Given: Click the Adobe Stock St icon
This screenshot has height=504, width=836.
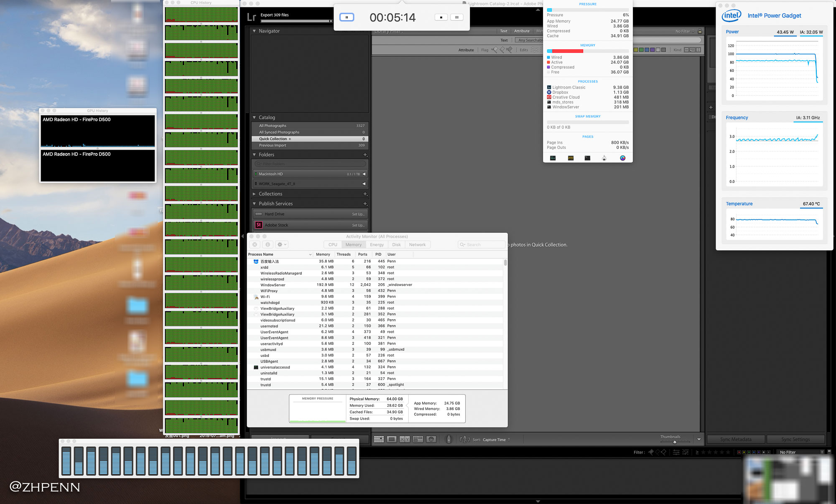Looking at the screenshot, I should (x=259, y=225).
